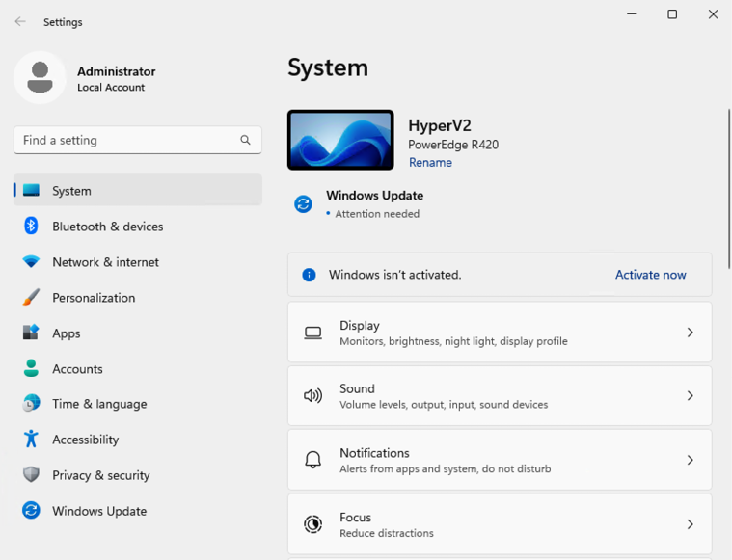The width and height of the screenshot is (732, 560).
Task: Click the desktop wallpaper thumbnail
Action: click(340, 140)
